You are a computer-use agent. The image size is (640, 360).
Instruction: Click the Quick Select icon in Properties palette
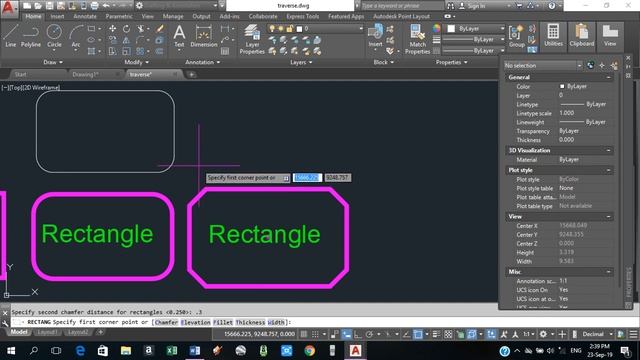[614, 65]
